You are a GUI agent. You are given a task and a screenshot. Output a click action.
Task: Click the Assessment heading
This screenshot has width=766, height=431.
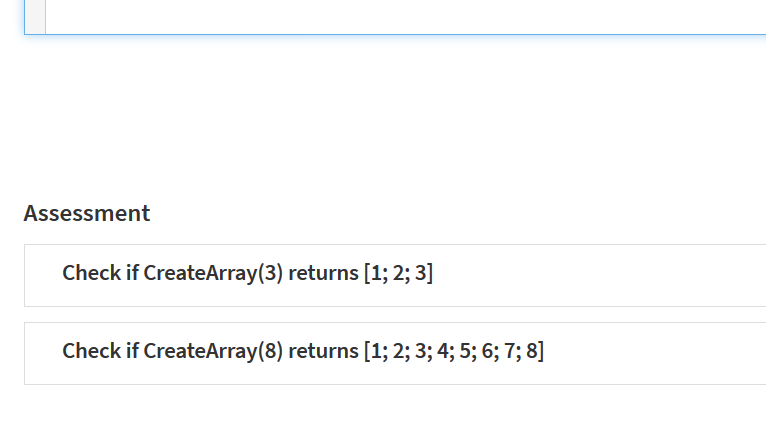point(87,213)
